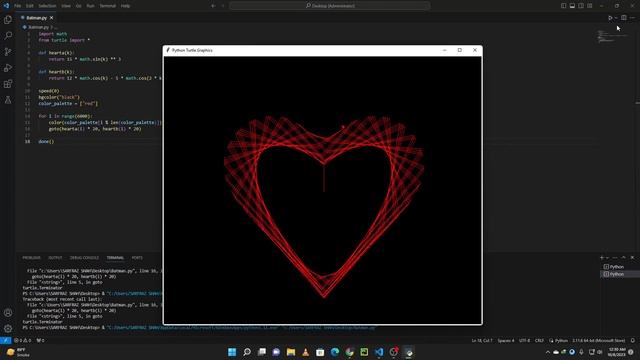
Task: Change the CRLF end of line sequence
Action: (x=539, y=340)
